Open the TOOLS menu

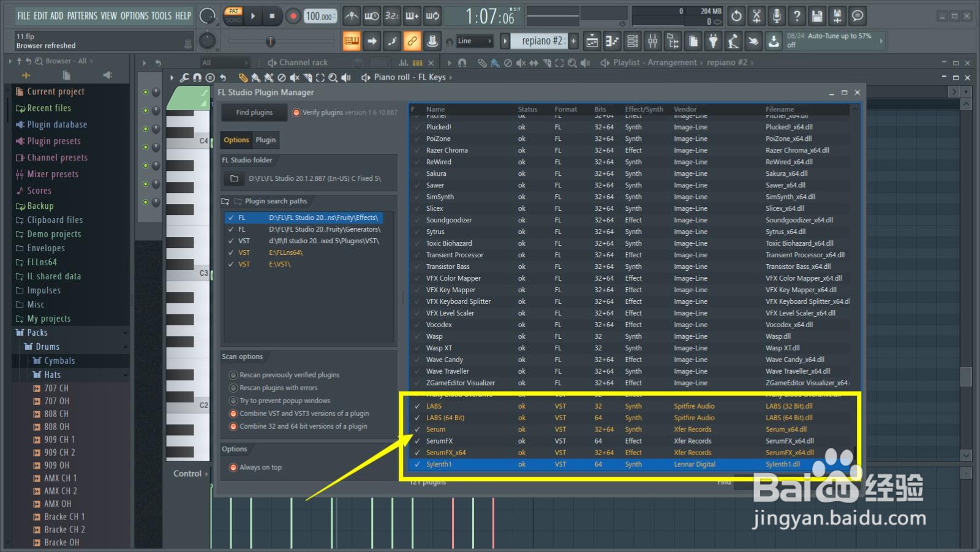point(162,16)
